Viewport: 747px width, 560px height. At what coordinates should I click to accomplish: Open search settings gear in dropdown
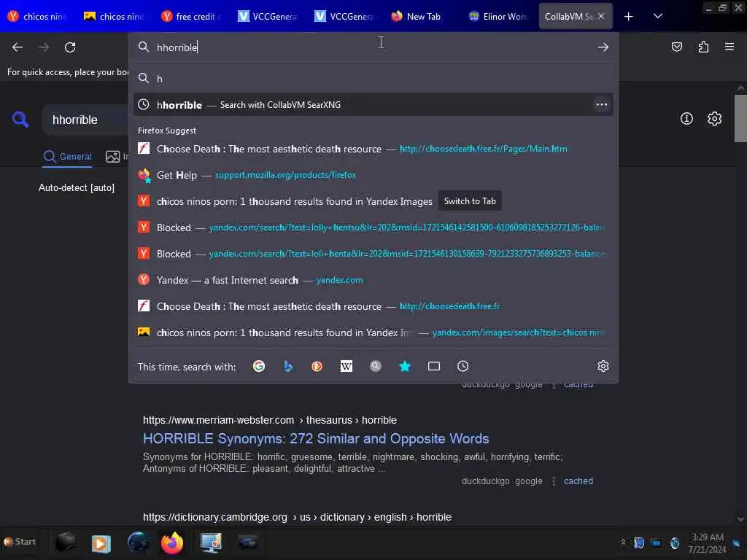(603, 366)
